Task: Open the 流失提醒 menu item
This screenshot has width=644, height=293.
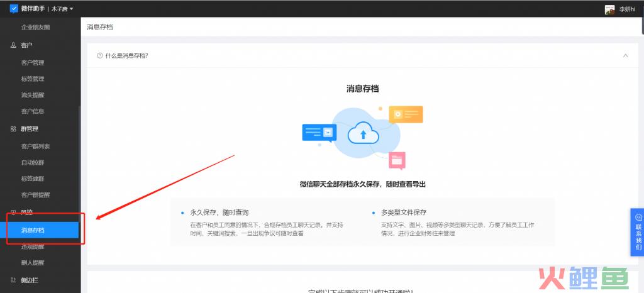Action: [x=33, y=95]
